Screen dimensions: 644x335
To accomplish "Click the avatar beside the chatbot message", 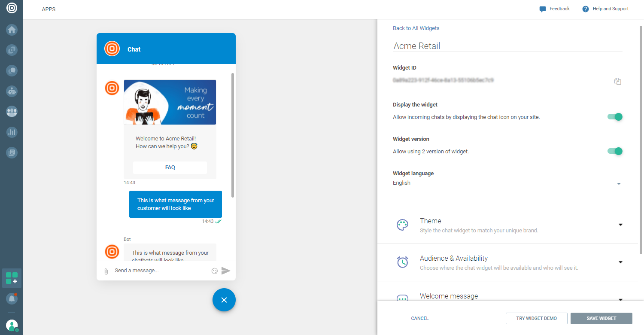I will (x=112, y=251).
